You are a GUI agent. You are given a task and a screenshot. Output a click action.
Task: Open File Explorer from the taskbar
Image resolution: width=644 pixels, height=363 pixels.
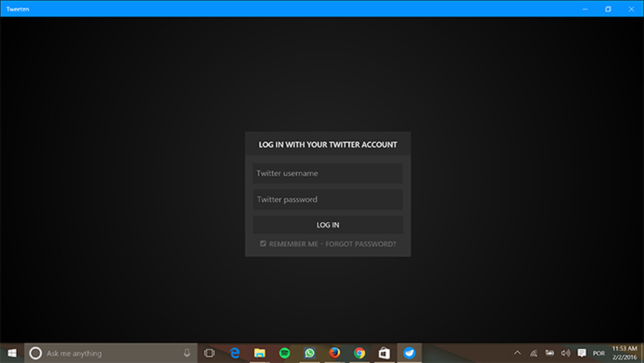260,353
